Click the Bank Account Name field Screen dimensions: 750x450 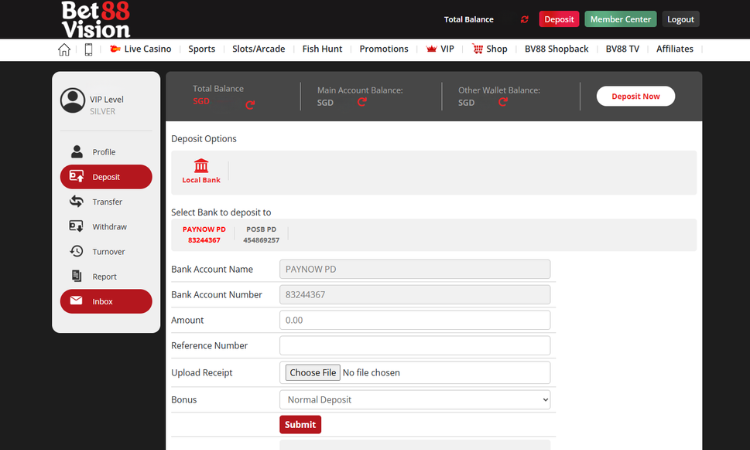coord(415,269)
